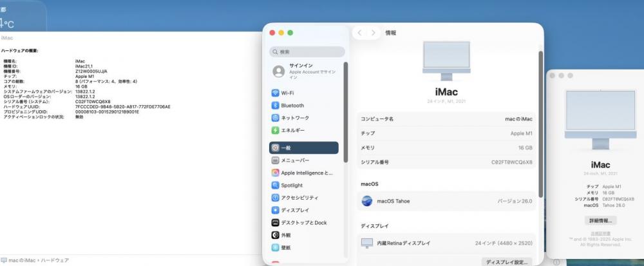
Task: Click the コンピュータ名 row
Action: click(446, 119)
